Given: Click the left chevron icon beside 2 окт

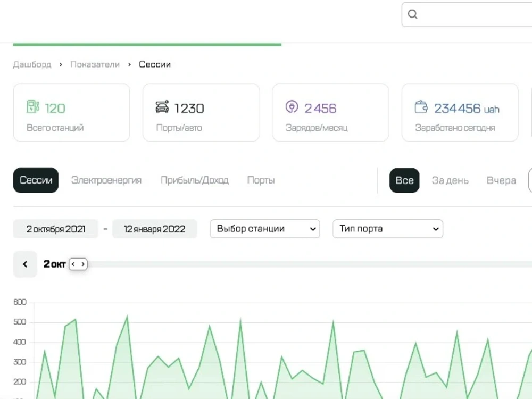Looking at the screenshot, I should [24, 264].
